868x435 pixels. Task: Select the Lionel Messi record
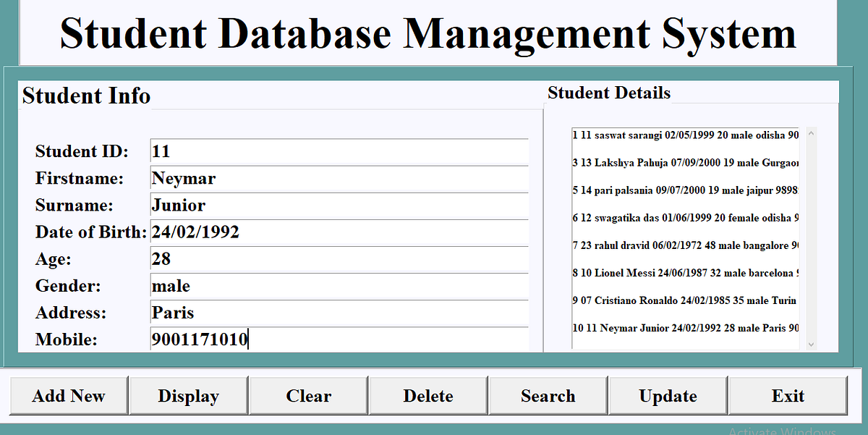pyautogui.click(x=684, y=273)
